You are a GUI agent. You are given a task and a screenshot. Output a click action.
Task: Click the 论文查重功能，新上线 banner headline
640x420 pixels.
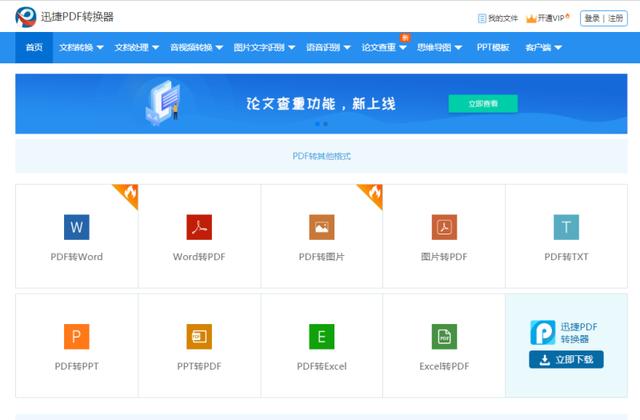point(321,104)
